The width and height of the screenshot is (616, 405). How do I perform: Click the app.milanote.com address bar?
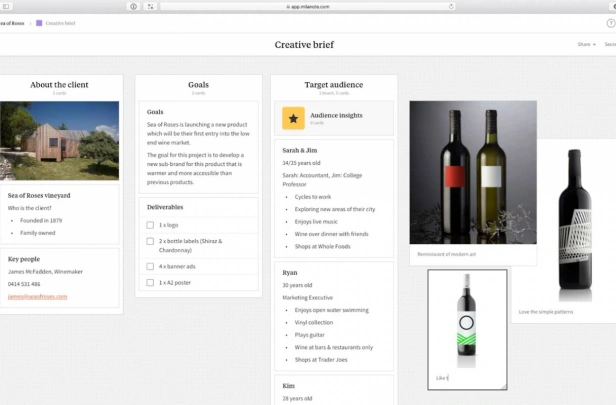pyautogui.click(x=308, y=6)
